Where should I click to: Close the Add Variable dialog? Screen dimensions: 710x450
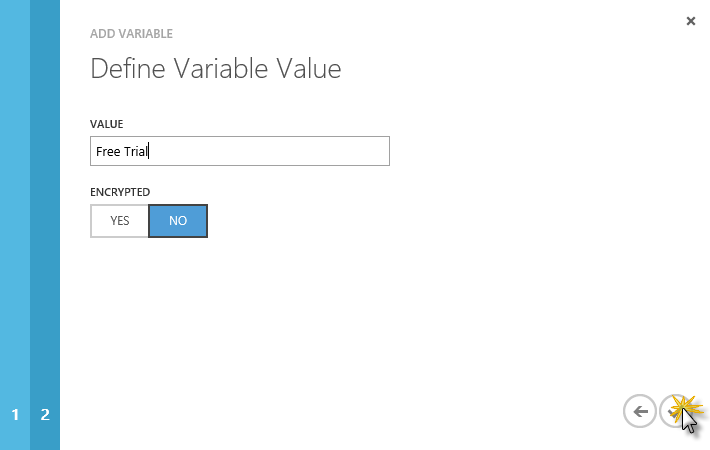pos(691,21)
